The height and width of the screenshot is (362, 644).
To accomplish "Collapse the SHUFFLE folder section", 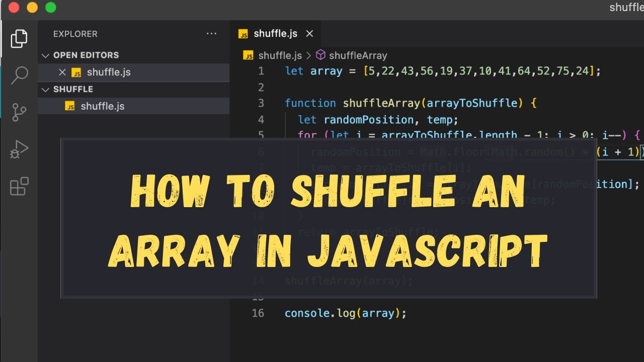I will (45, 89).
